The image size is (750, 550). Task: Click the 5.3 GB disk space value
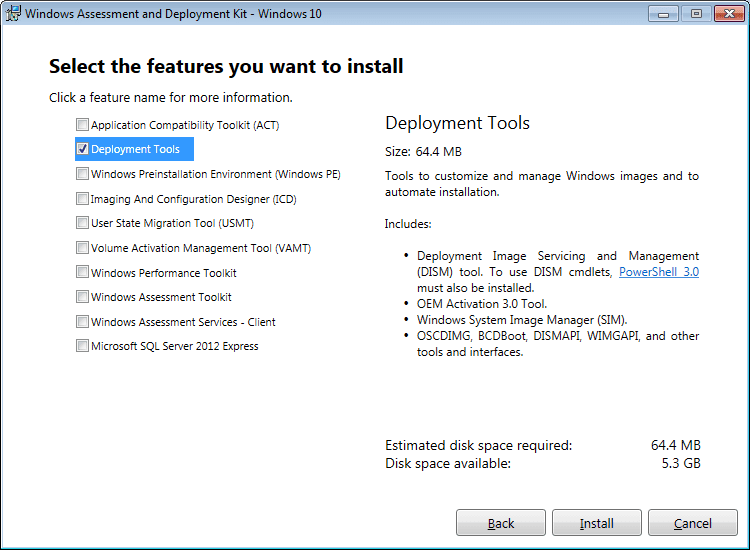click(681, 463)
